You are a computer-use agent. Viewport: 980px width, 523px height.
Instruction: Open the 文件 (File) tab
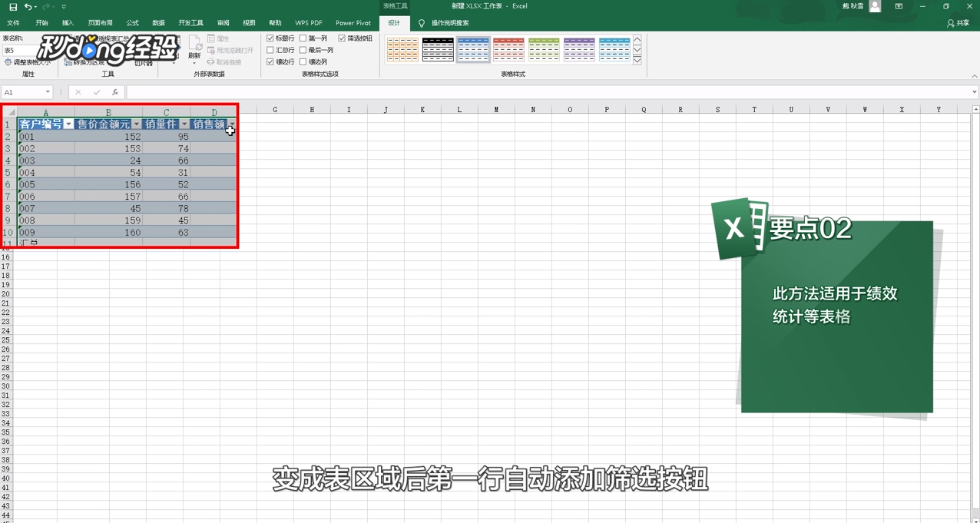(x=13, y=23)
